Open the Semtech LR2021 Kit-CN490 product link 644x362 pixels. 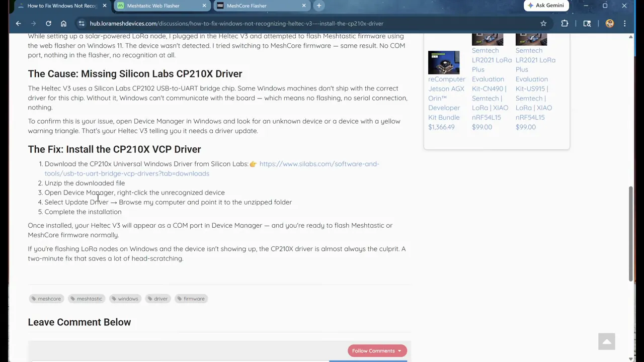(492, 83)
